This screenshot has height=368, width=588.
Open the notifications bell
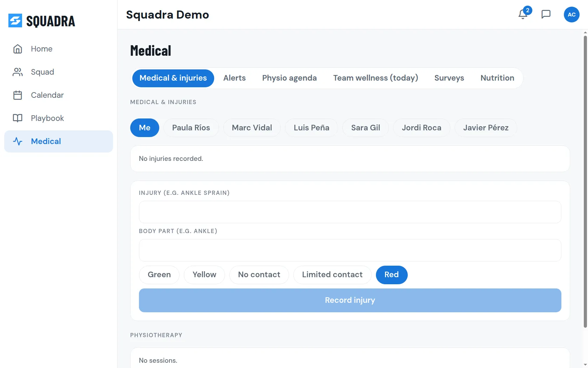click(x=523, y=14)
